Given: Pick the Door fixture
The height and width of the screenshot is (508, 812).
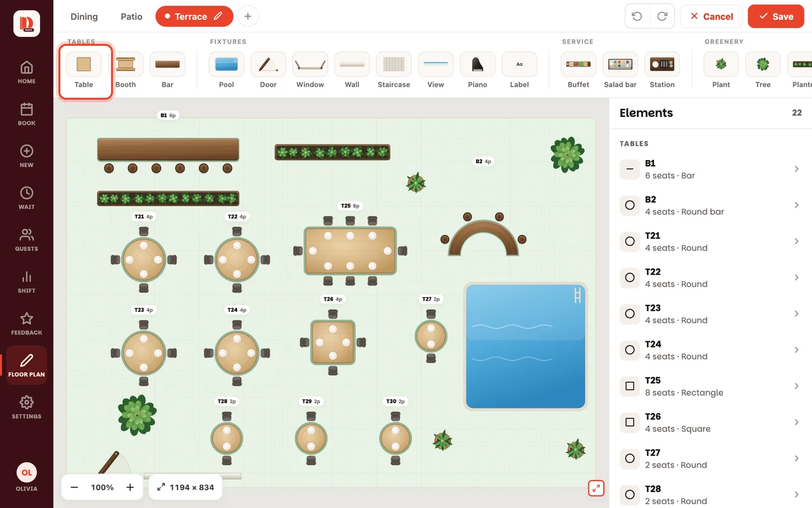Looking at the screenshot, I should click(268, 71).
